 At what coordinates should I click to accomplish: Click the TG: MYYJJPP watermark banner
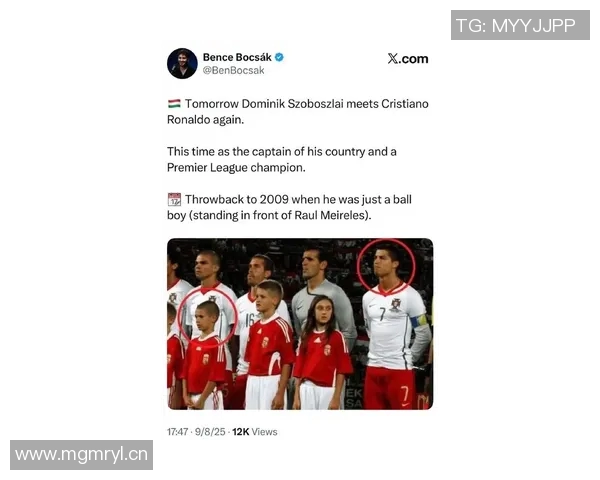tap(520, 25)
